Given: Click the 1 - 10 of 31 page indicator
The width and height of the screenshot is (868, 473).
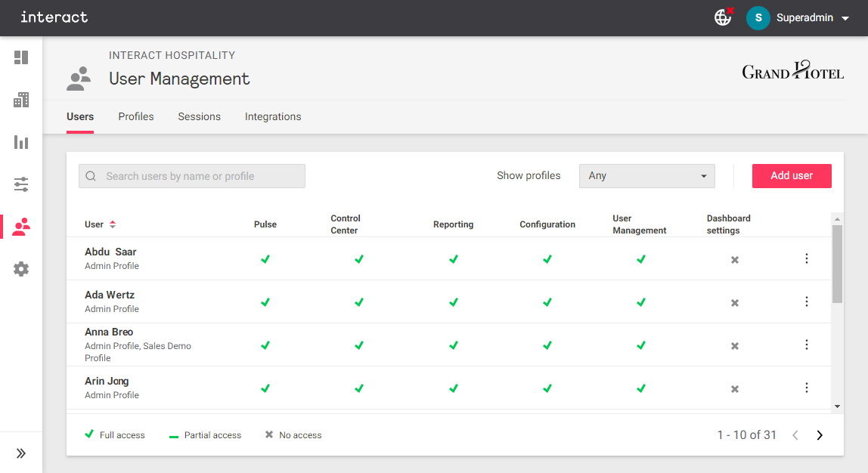Looking at the screenshot, I should (x=747, y=435).
